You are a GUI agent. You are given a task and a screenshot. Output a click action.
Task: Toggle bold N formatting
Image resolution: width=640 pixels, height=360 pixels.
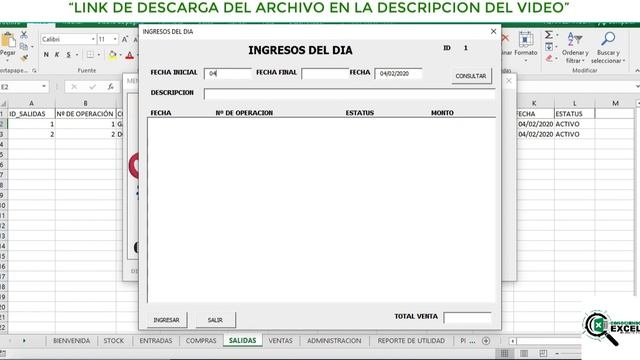point(46,55)
